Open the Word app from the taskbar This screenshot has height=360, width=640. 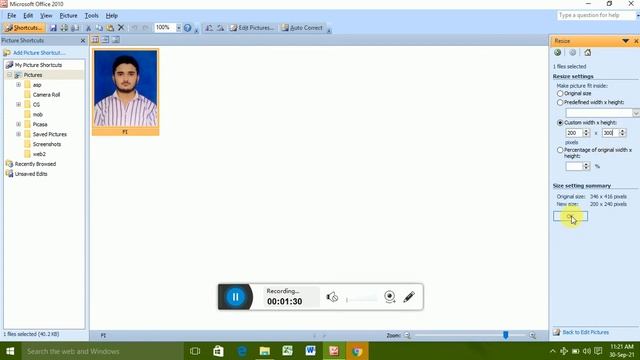pos(310,351)
